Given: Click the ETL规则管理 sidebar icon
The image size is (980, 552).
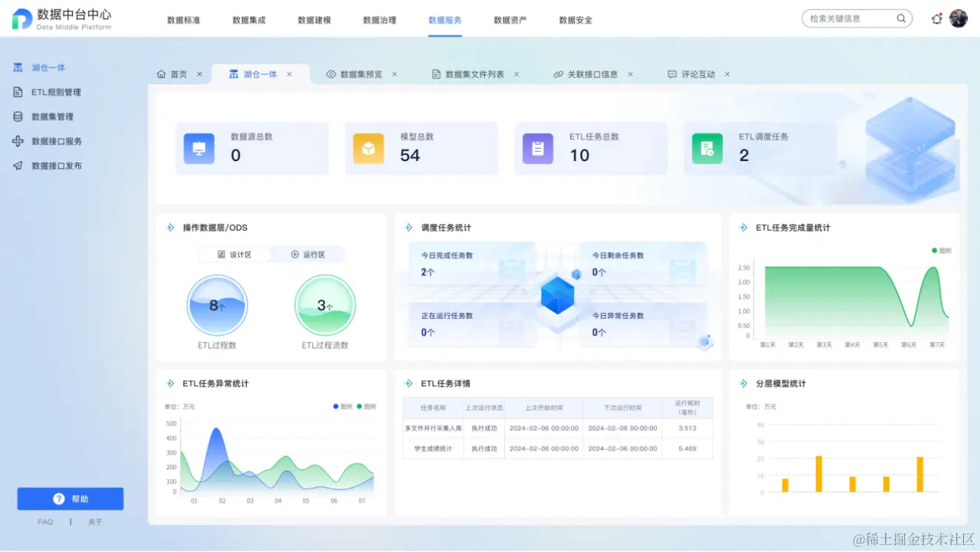Looking at the screenshot, I should point(17,92).
